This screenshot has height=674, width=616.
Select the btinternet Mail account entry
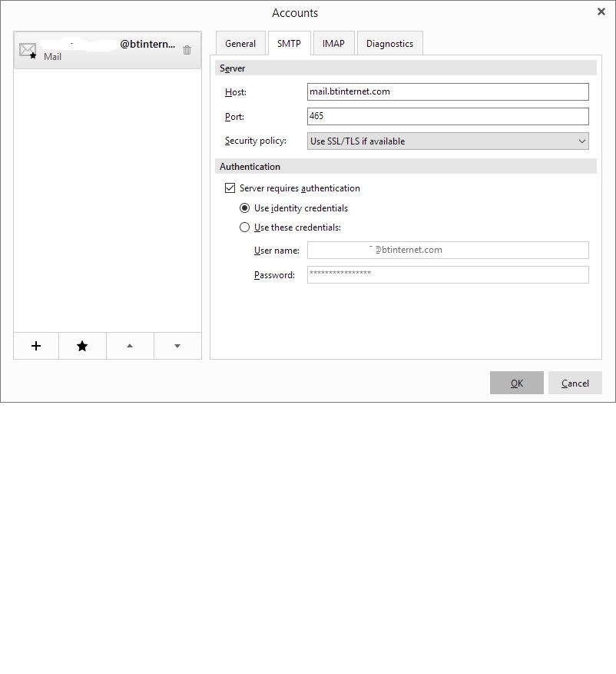108,50
